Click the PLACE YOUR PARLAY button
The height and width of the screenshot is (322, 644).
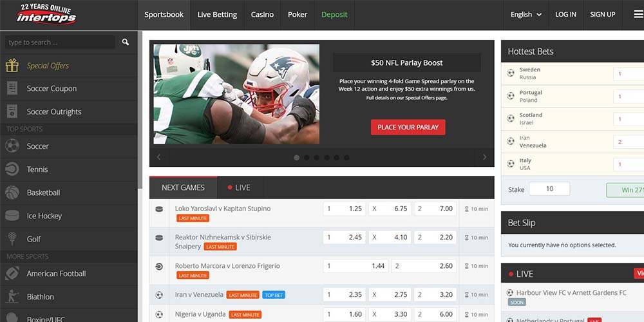tap(408, 127)
